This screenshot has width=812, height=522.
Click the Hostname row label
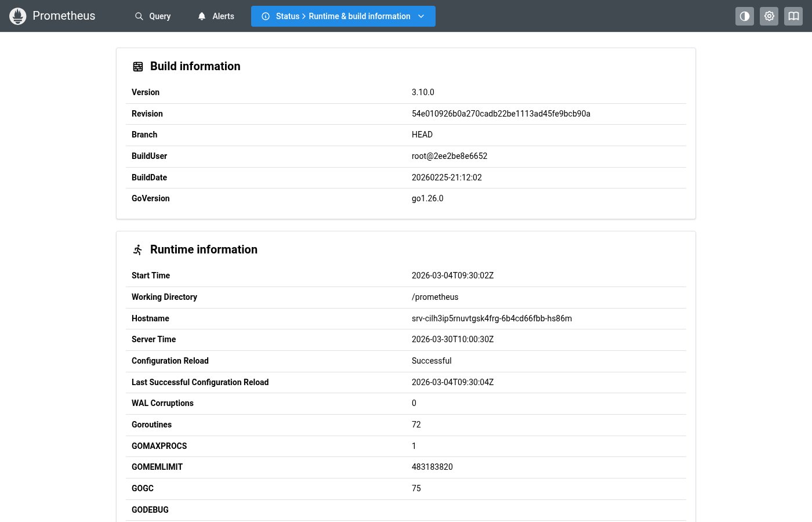(x=150, y=318)
